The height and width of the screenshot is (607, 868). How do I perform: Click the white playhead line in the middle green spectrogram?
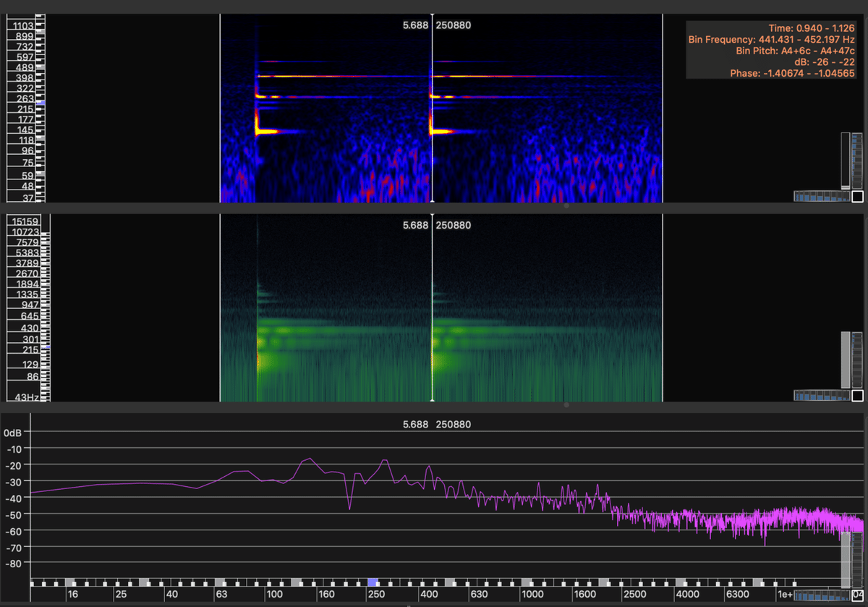tap(432, 307)
